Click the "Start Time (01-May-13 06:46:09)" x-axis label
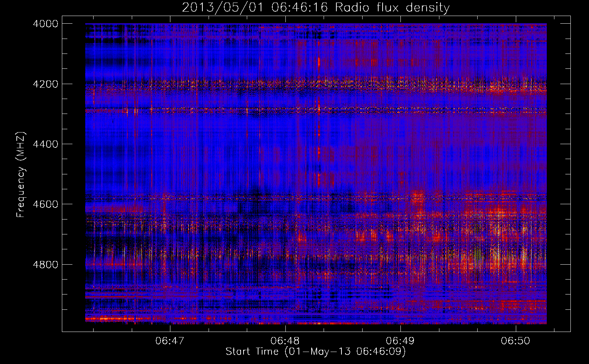This screenshot has width=589, height=364. point(316,352)
